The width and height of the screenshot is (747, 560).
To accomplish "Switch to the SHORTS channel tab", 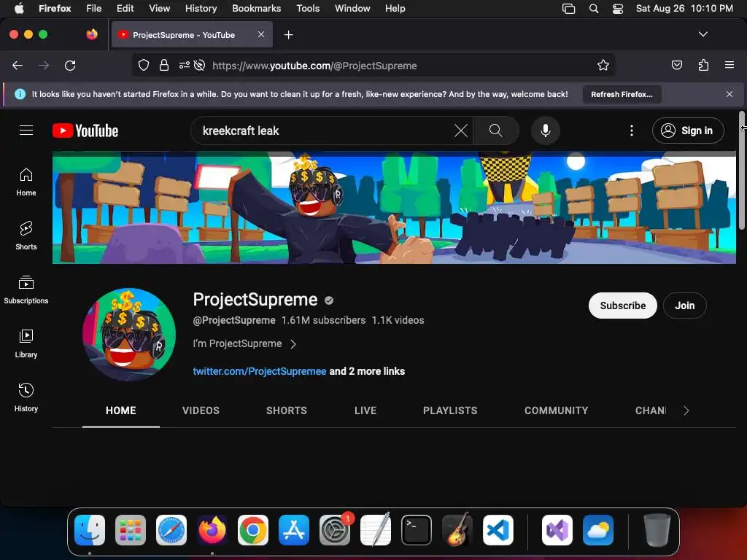I will [286, 411].
